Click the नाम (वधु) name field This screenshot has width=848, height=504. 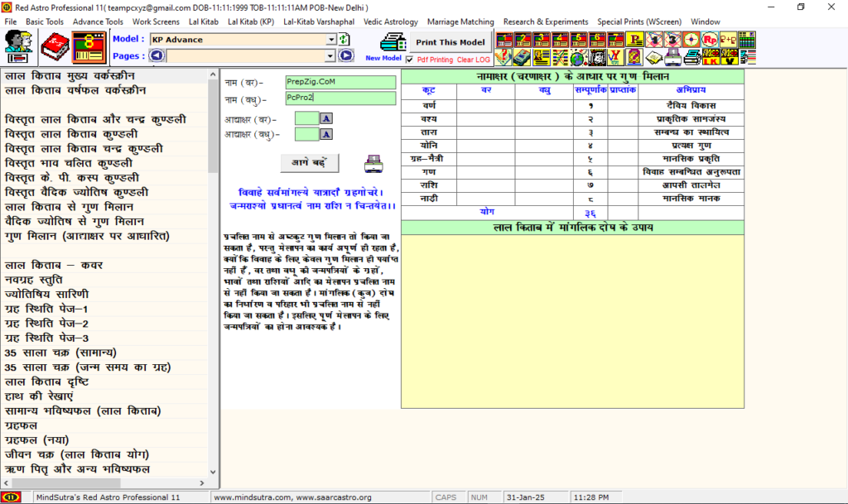pyautogui.click(x=340, y=98)
